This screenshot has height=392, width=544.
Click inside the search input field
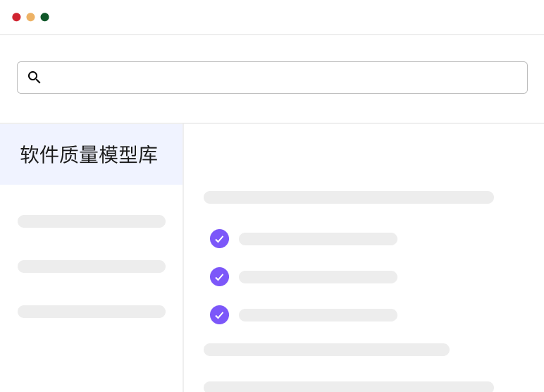pyautogui.click(x=282, y=78)
